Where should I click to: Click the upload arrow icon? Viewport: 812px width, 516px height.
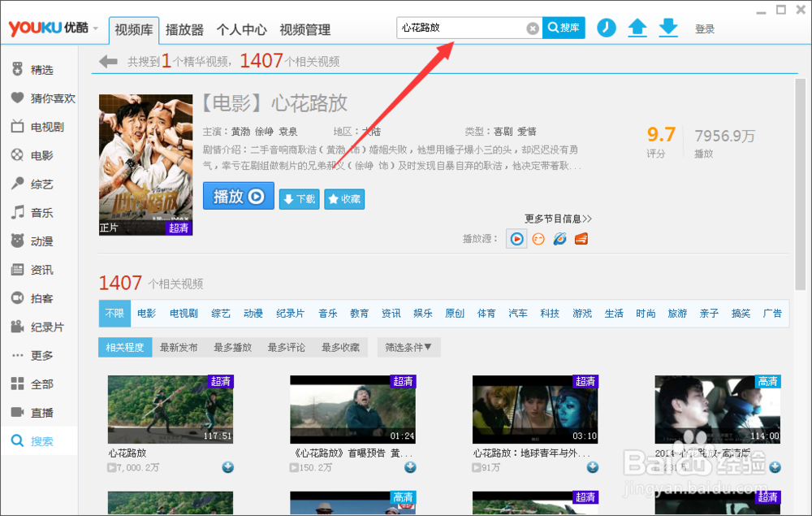[637, 28]
